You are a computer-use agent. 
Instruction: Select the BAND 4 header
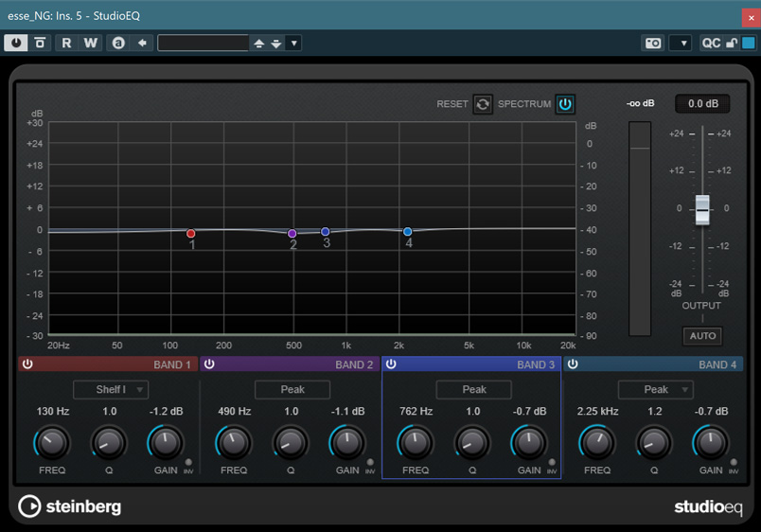pyautogui.click(x=653, y=364)
